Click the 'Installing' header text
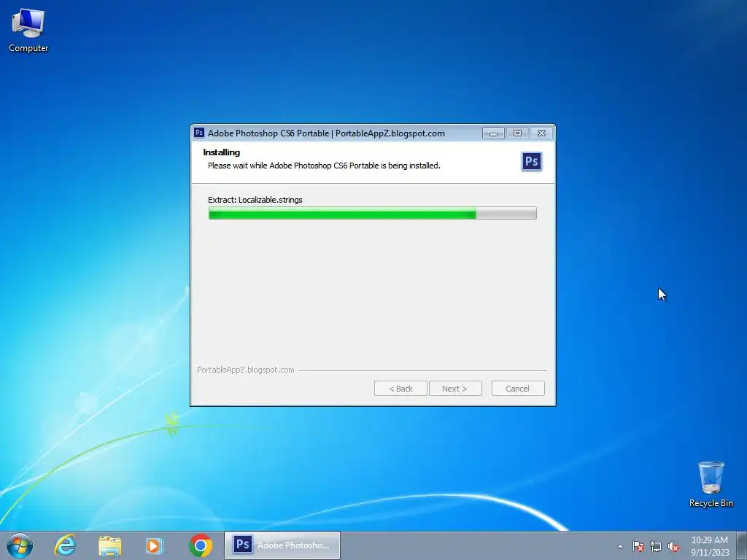This screenshot has width=747, height=560. [x=222, y=152]
